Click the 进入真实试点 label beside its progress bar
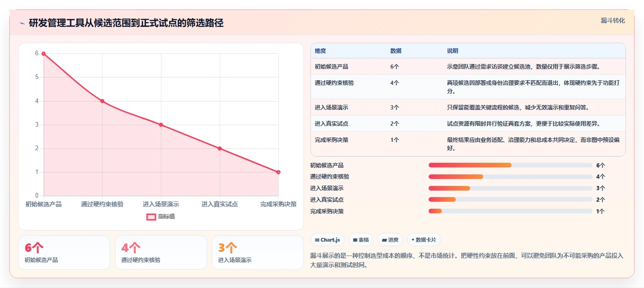644x288 pixels. tap(327, 200)
